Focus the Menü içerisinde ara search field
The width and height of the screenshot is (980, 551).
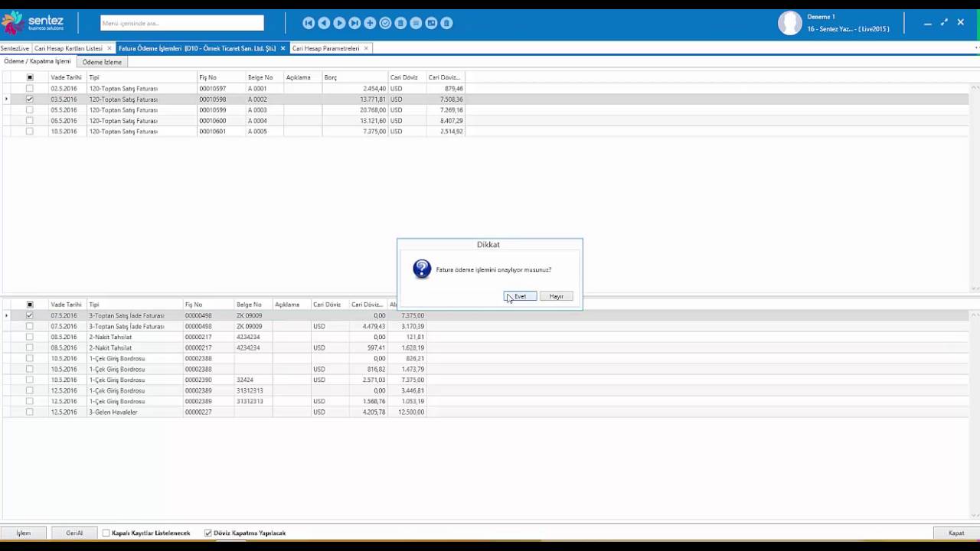[182, 23]
